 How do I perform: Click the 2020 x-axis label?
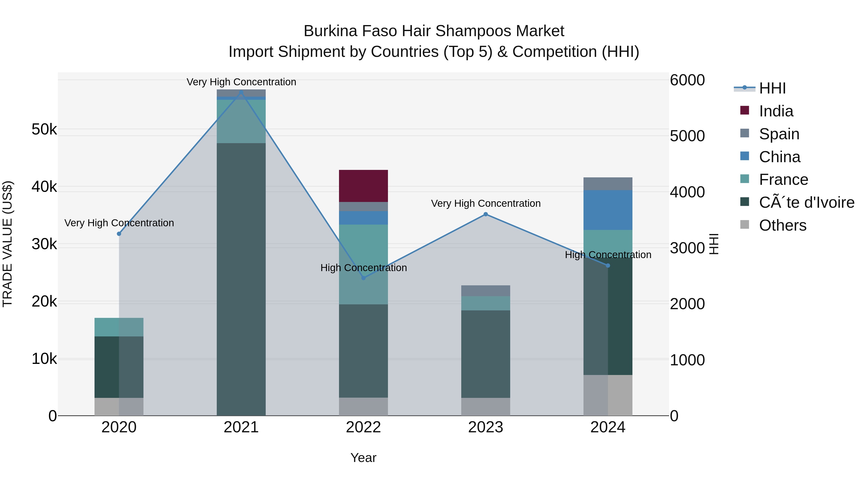point(119,427)
